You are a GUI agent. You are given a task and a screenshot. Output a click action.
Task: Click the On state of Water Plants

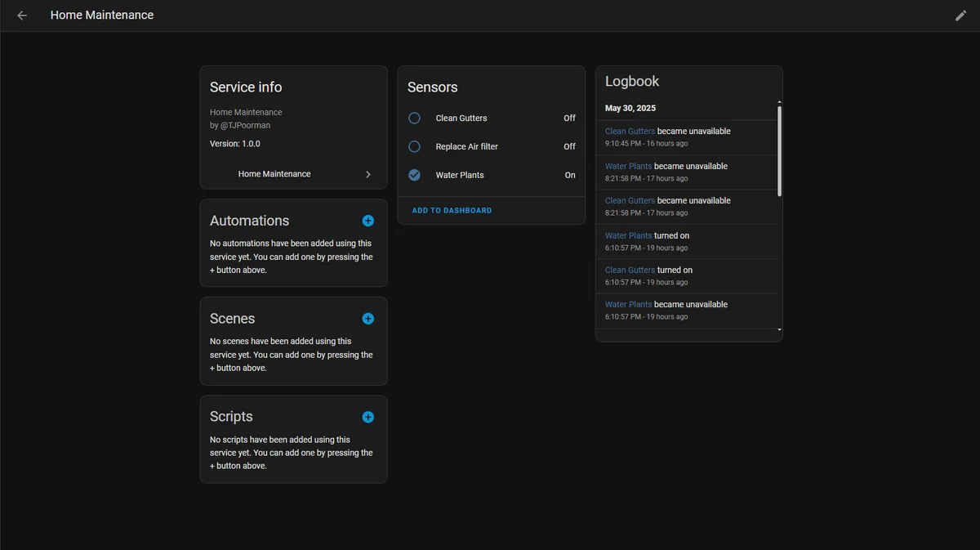pos(570,175)
